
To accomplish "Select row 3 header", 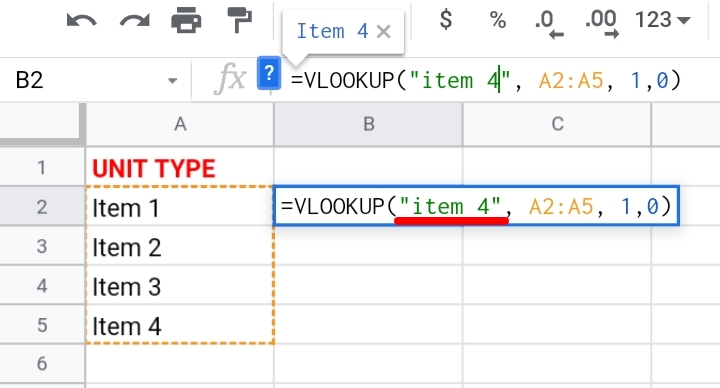I will click(42, 246).
